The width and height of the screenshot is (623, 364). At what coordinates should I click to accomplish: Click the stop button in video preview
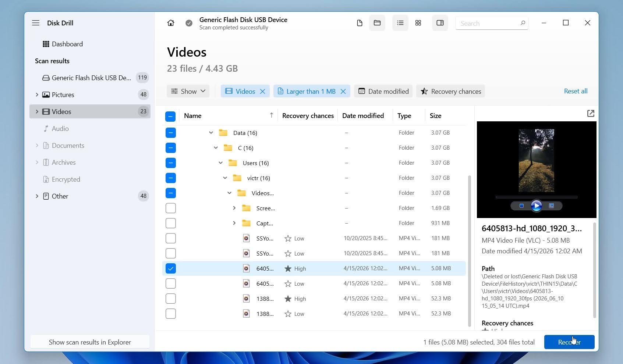(521, 206)
